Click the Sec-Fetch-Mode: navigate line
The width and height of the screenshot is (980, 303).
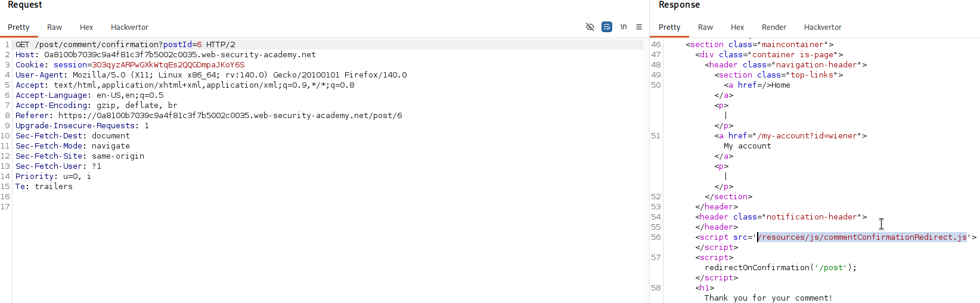coord(73,146)
